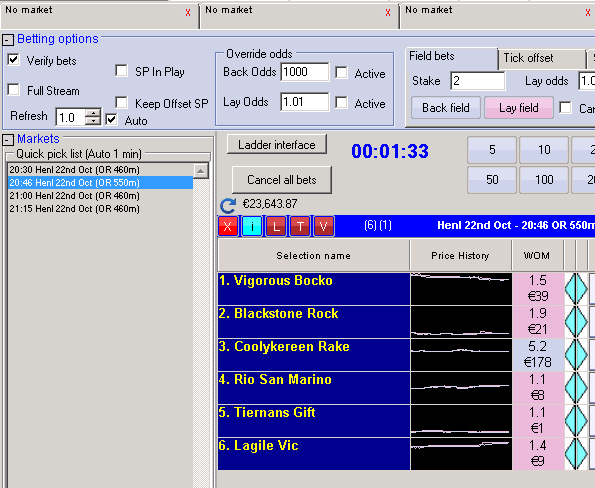Click the Cancel all bets button
Viewport: 595px width, 488px height.
[x=282, y=180]
